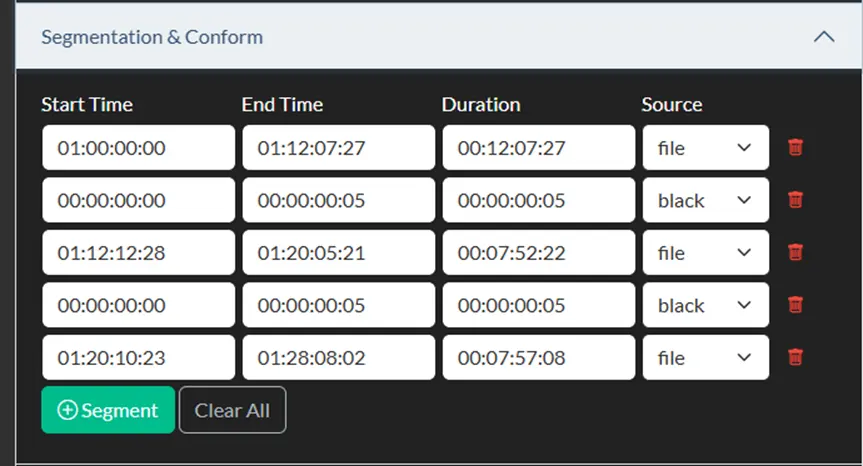Select Duration field showing 00:07:52:22

(538, 252)
